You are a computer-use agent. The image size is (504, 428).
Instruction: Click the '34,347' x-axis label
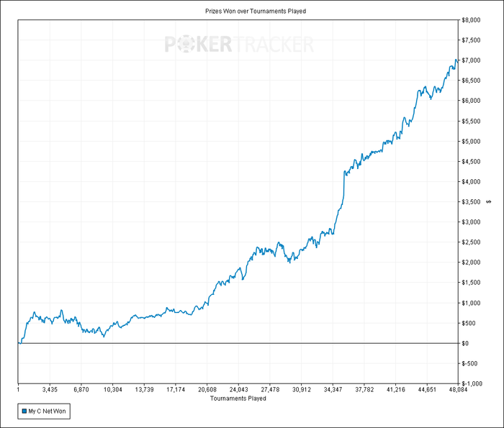pos(333,390)
